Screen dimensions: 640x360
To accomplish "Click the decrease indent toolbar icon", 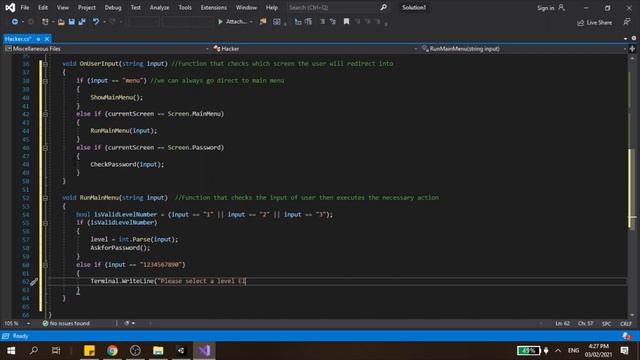I will pos(298,22).
